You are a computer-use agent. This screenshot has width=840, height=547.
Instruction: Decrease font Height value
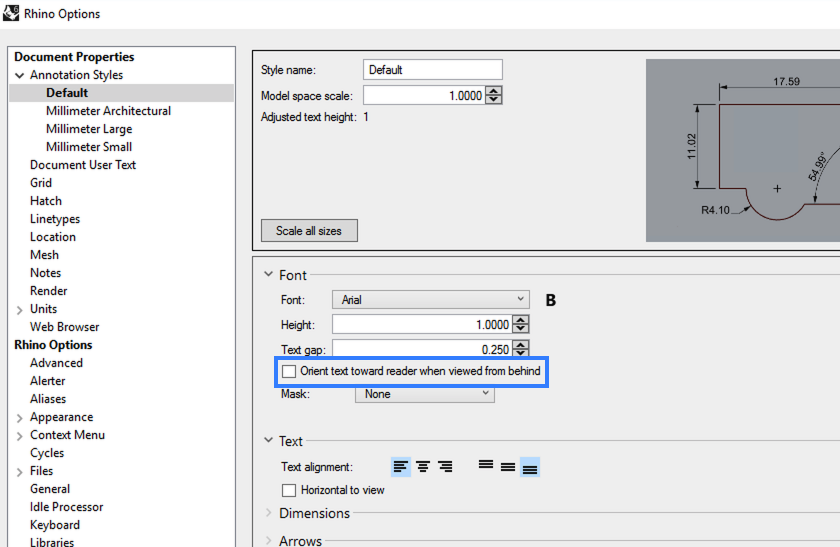coord(521,329)
